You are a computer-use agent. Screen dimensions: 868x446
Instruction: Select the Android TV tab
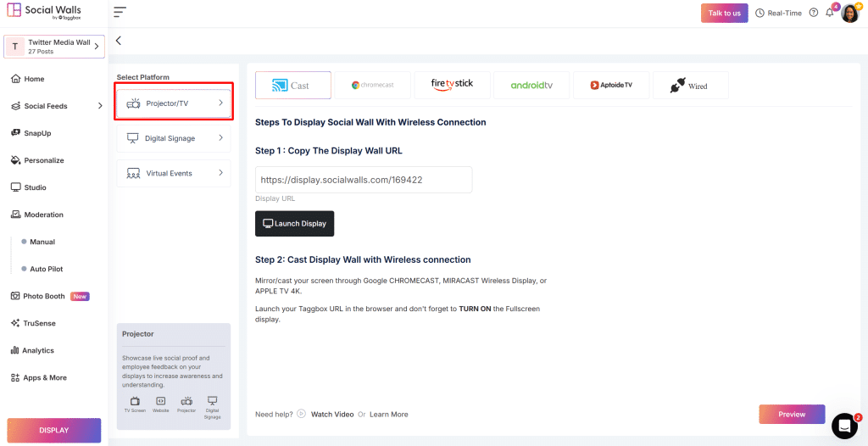point(531,85)
